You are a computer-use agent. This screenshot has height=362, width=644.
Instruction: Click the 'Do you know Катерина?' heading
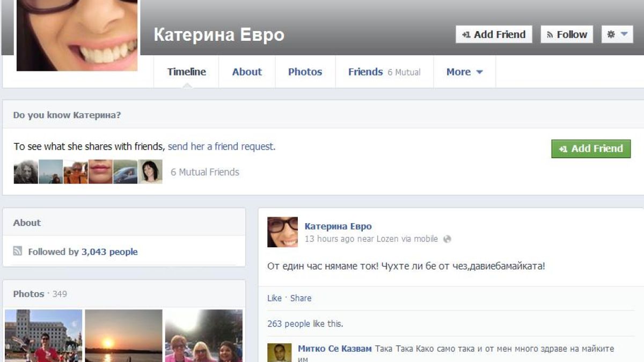(67, 115)
